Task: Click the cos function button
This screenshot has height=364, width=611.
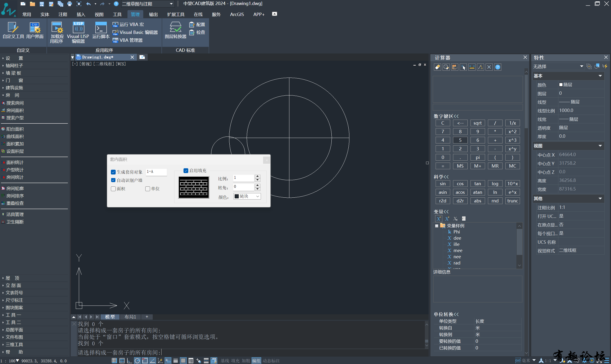Action: 460,184
